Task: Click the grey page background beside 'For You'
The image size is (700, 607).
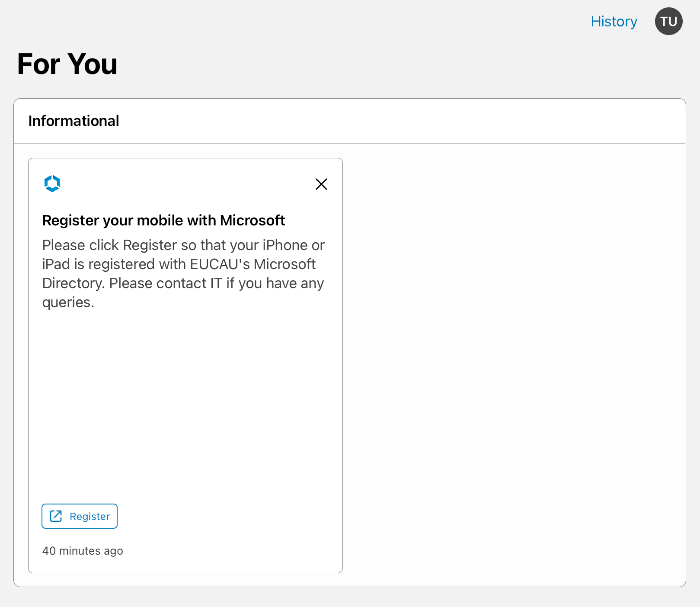Action: point(346,65)
